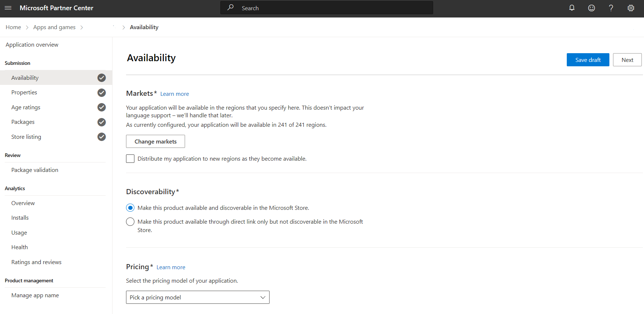Open Health analytics
This screenshot has height=314, width=644.
20,247
